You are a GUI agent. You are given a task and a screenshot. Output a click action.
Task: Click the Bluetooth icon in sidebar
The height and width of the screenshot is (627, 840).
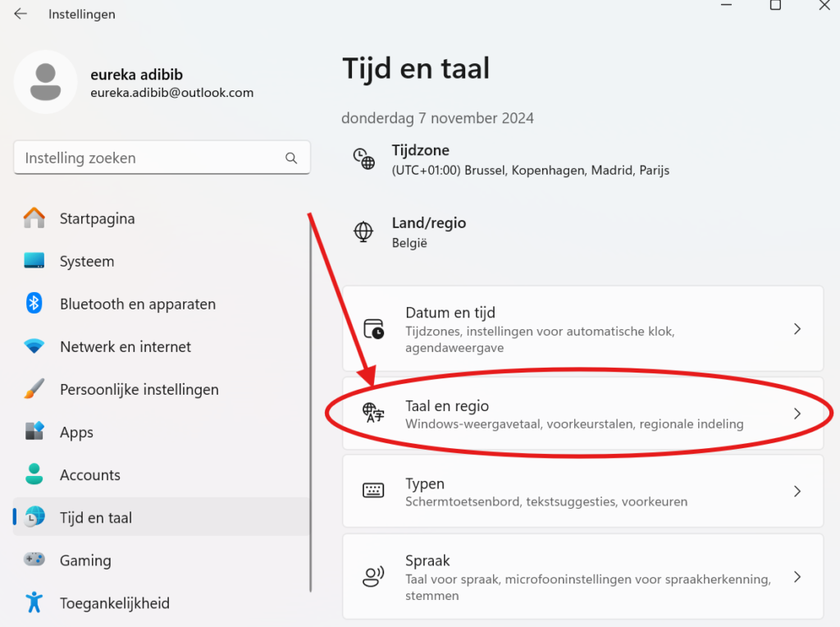tap(34, 304)
